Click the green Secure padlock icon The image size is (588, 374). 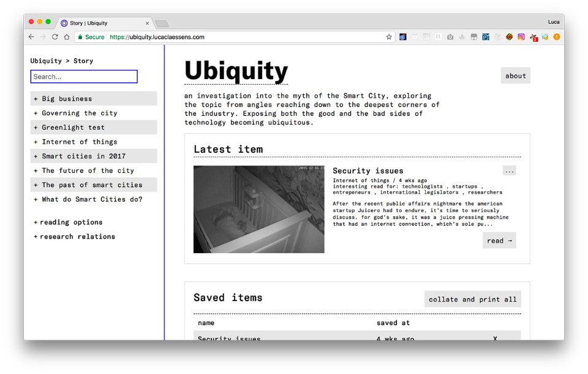(x=80, y=37)
